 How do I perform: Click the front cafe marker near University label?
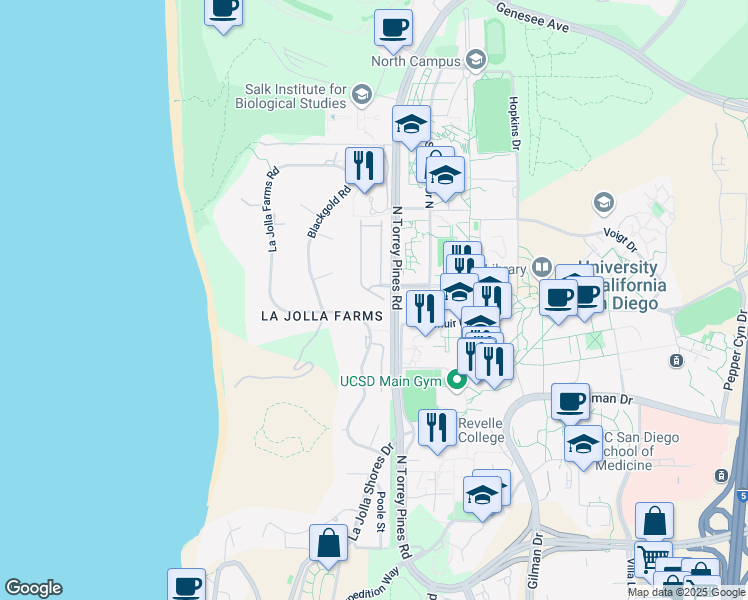(x=559, y=299)
